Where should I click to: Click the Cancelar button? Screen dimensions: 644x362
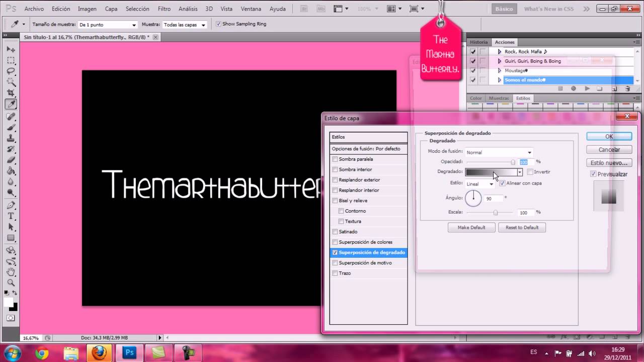[x=609, y=149]
